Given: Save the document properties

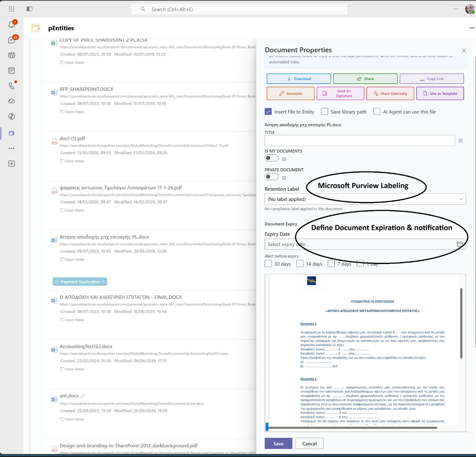Looking at the screenshot, I should pos(279,443).
